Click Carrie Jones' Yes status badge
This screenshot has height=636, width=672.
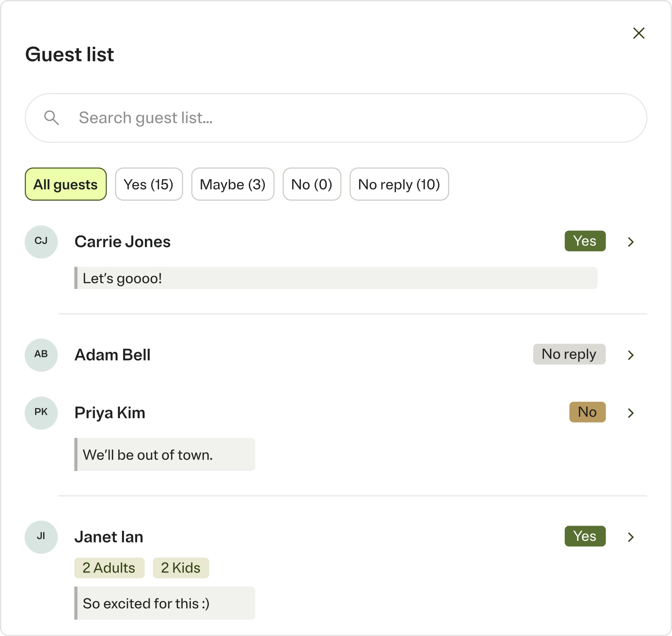point(585,241)
